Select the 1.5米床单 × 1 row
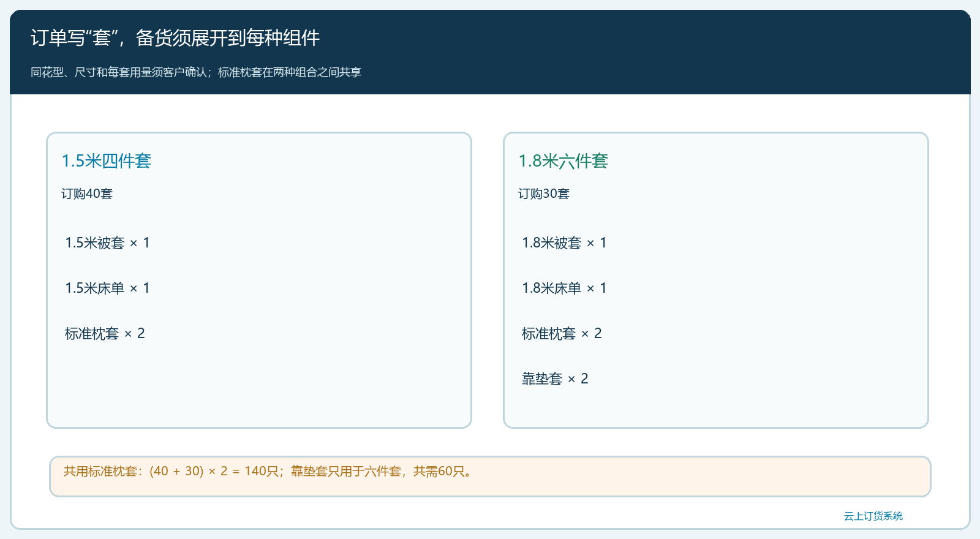The height and width of the screenshot is (539, 980). tap(108, 288)
